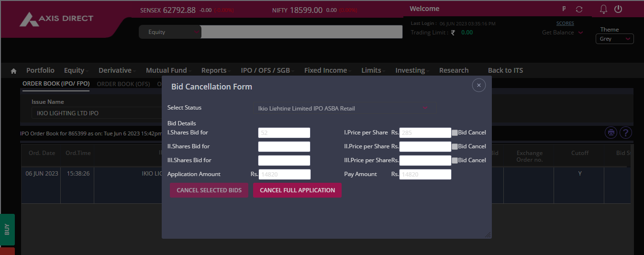Expand the Fixed Income menu
644x255 pixels.
328,70
